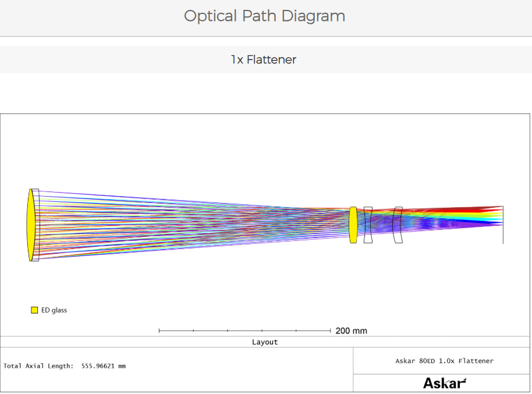The image size is (532, 394).
Task: Click the left end tick of the scale bar
Action: pyautogui.click(x=159, y=331)
